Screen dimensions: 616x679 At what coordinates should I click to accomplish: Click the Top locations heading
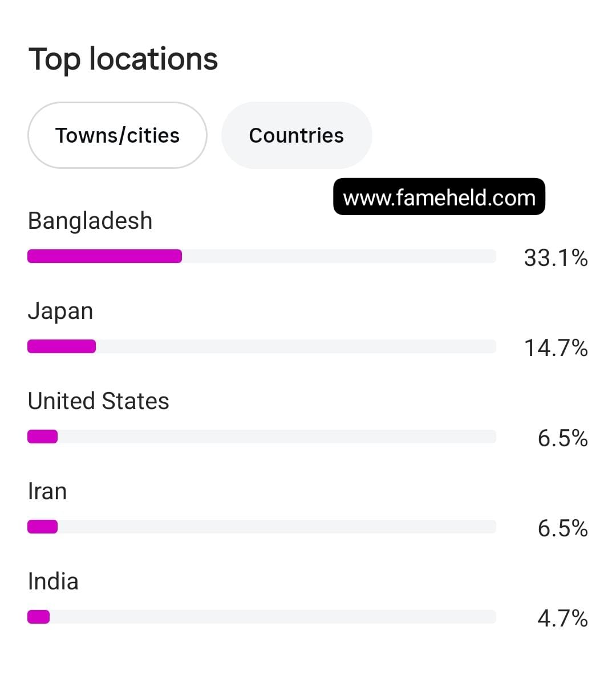tap(123, 59)
